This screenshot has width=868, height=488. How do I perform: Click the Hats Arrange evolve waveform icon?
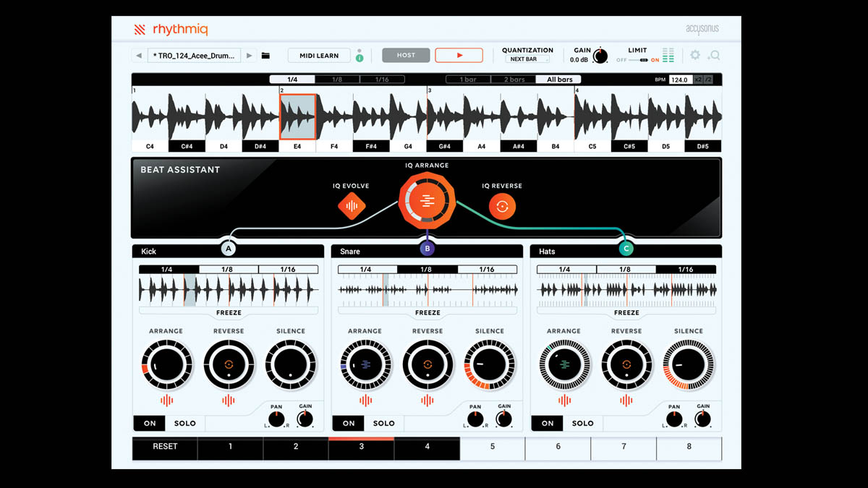click(564, 400)
